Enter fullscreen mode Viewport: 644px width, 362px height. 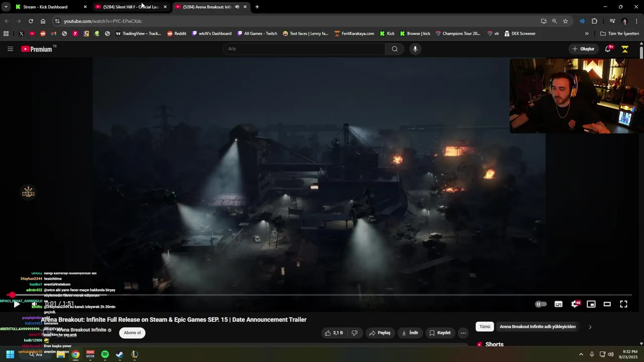[623, 304]
